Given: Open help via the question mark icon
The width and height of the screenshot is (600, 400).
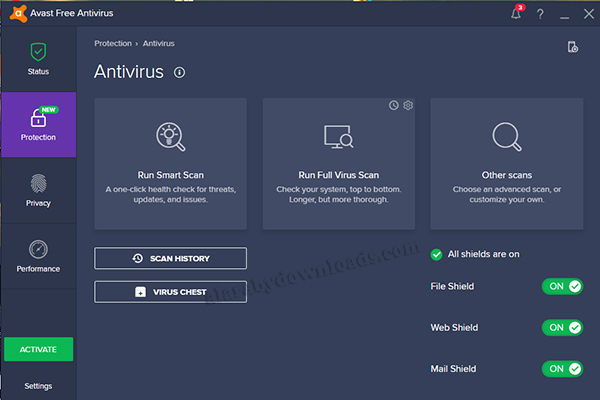Looking at the screenshot, I should 540,14.
